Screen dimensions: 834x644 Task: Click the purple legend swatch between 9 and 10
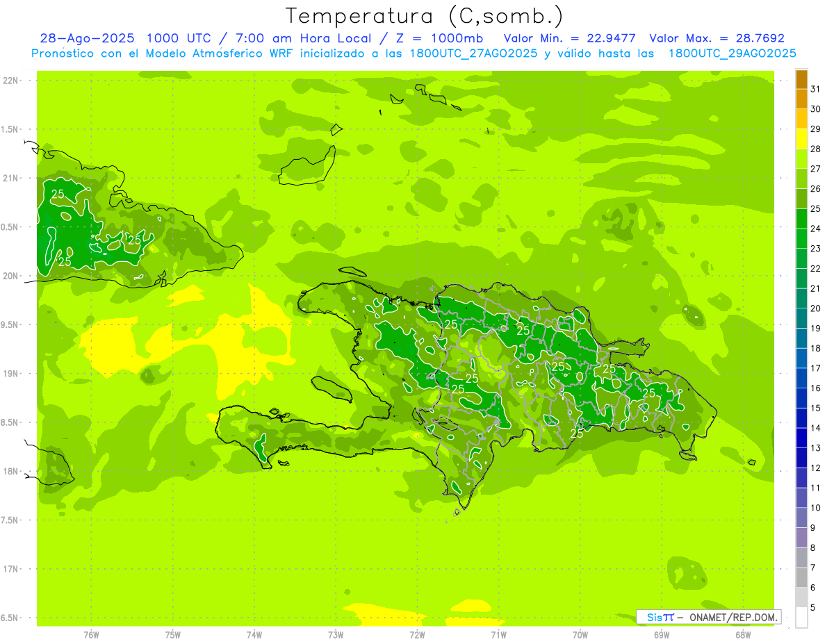801,518
